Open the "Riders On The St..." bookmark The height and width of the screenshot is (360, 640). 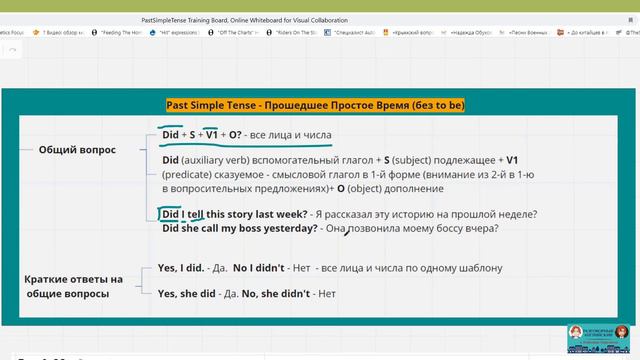pos(291,33)
